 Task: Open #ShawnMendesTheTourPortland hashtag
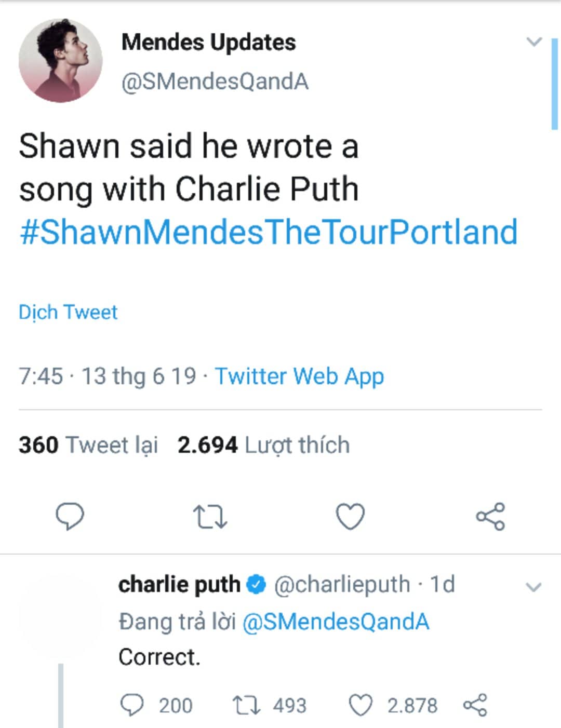pyautogui.click(x=269, y=232)
